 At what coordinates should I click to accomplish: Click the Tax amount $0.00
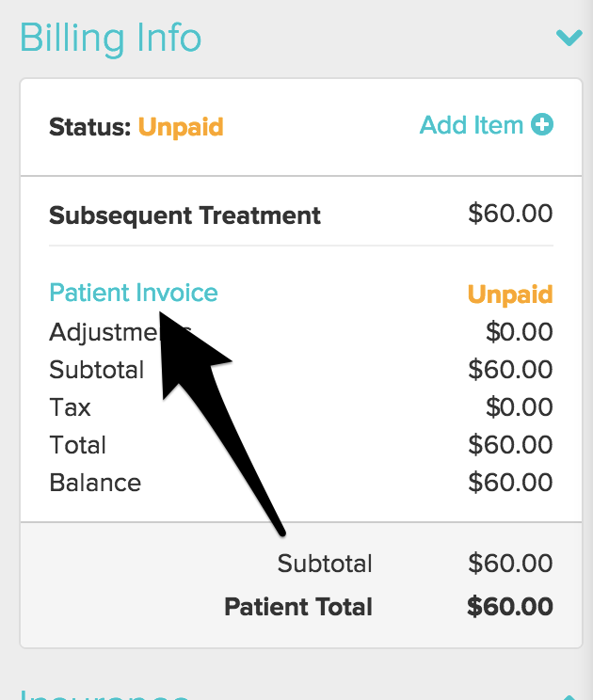click(x=520, y=407)
